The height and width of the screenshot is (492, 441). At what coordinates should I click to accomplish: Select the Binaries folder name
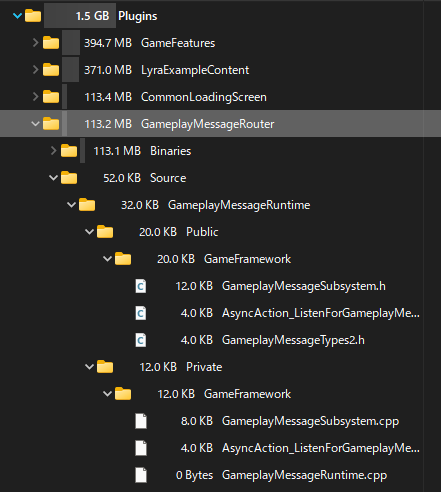[171, 151]
